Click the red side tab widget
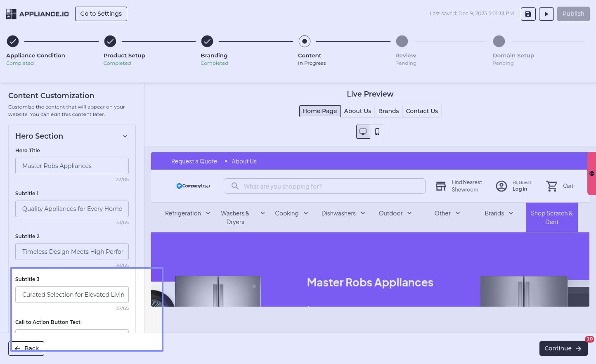Viewport: 596px width, 364px height. (591, 173)
